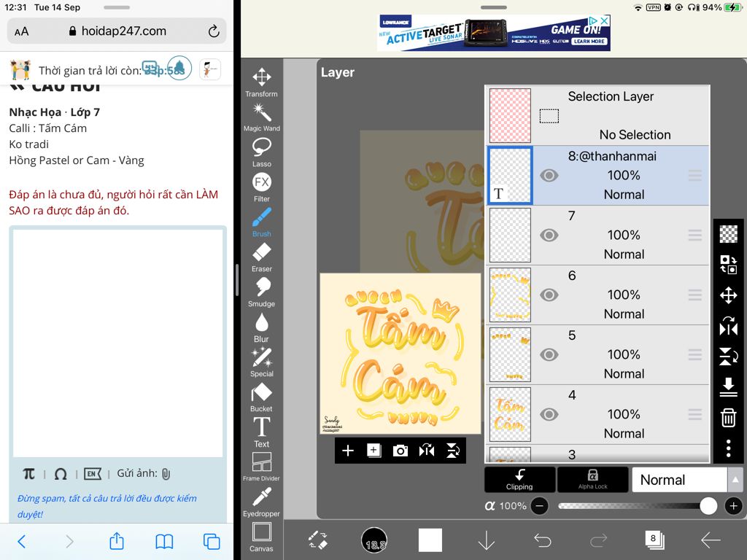Viewport: 747px width, 560px height.
Task: Open the three-dot layer options menu
Action: (729, 448)
